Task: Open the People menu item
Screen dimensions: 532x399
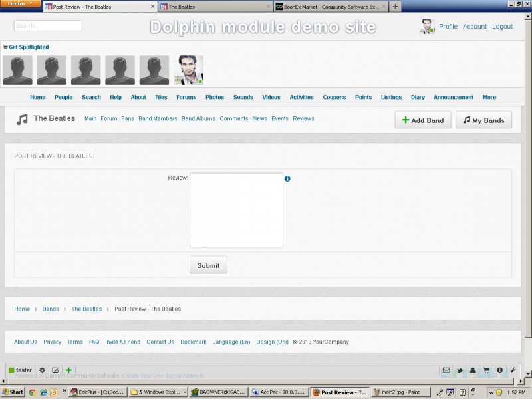Action: tap(63, 97)
